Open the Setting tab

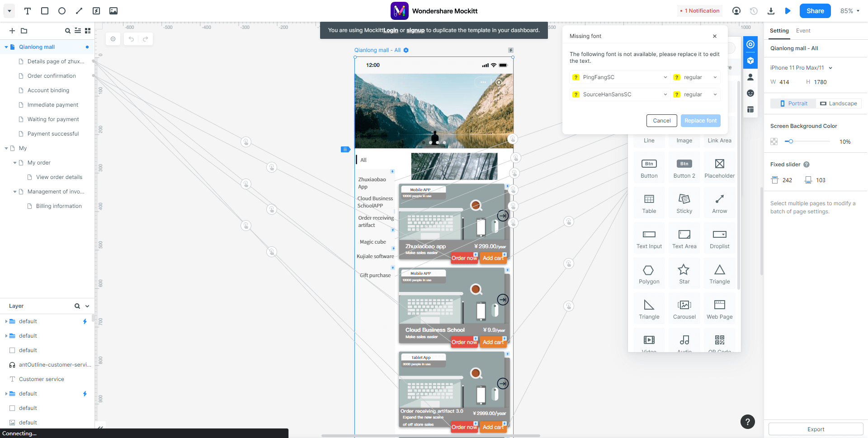click(779, 31)
